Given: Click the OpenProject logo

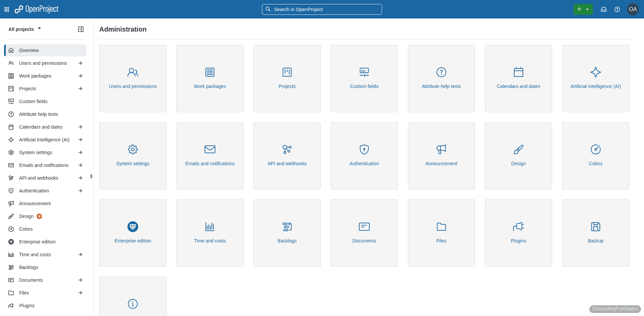Looking at the screenshot, I should (x=37, y=9).
